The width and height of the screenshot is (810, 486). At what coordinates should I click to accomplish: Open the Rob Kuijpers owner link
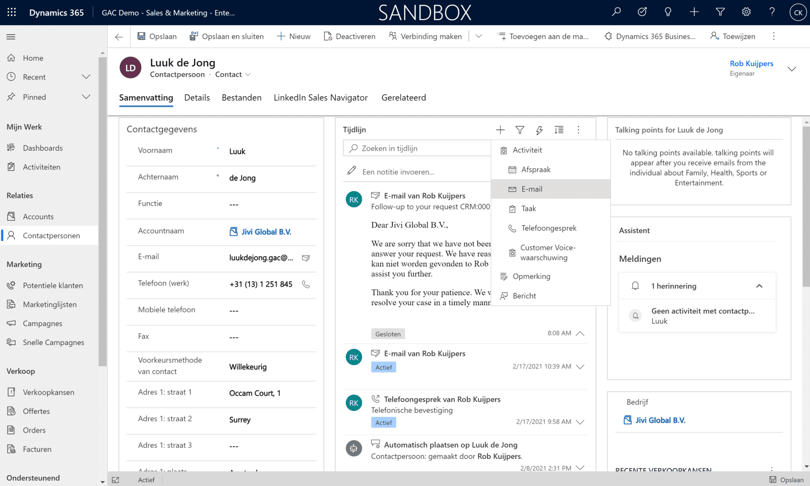click(751, 64)
